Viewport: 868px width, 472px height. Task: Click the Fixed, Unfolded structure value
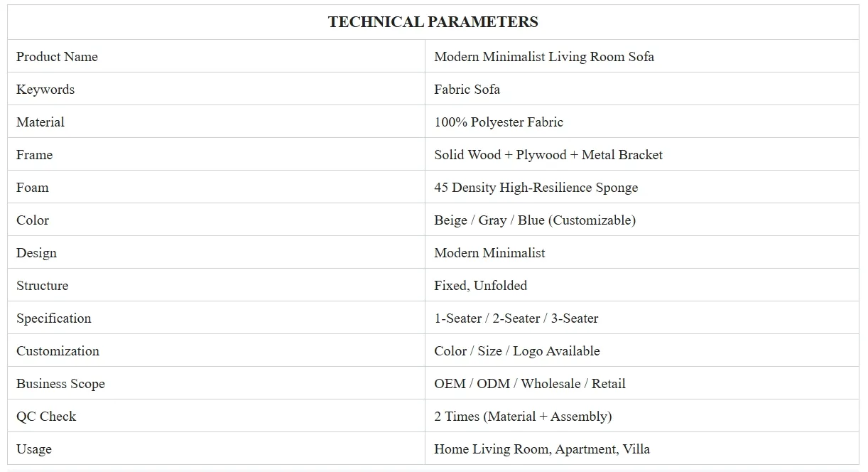[480, 286]
